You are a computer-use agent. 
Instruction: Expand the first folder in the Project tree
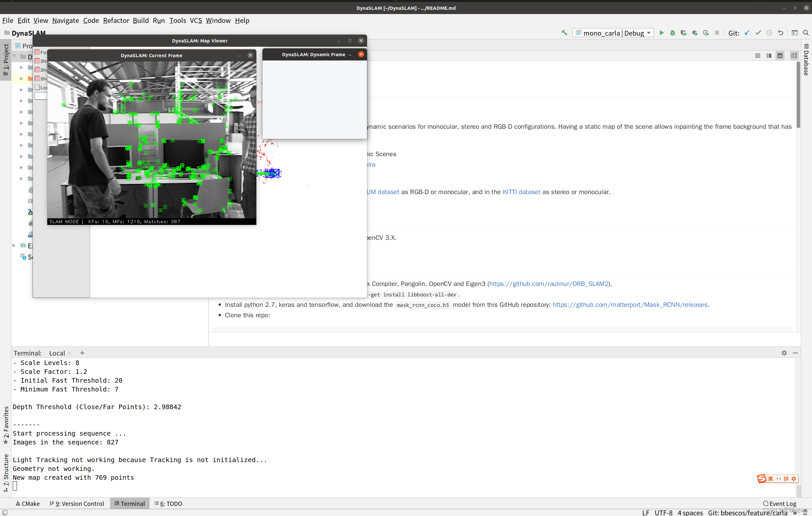[x=21, y=67]
